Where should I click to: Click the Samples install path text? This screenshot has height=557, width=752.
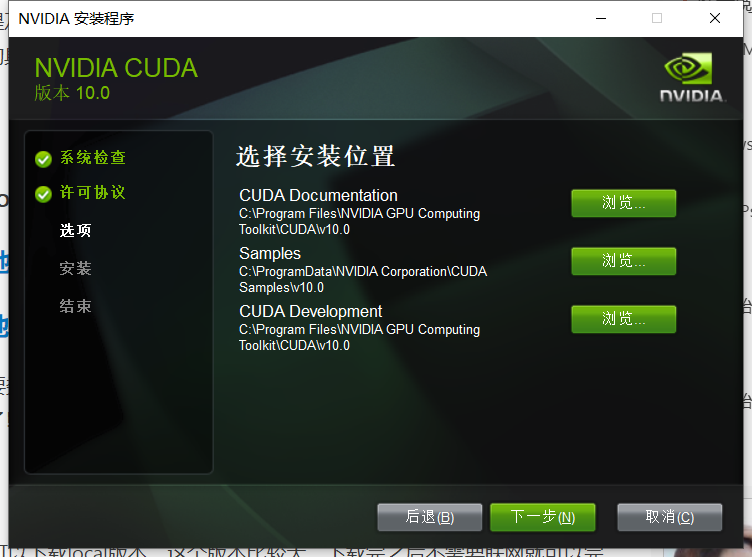(x=363, y=279)
